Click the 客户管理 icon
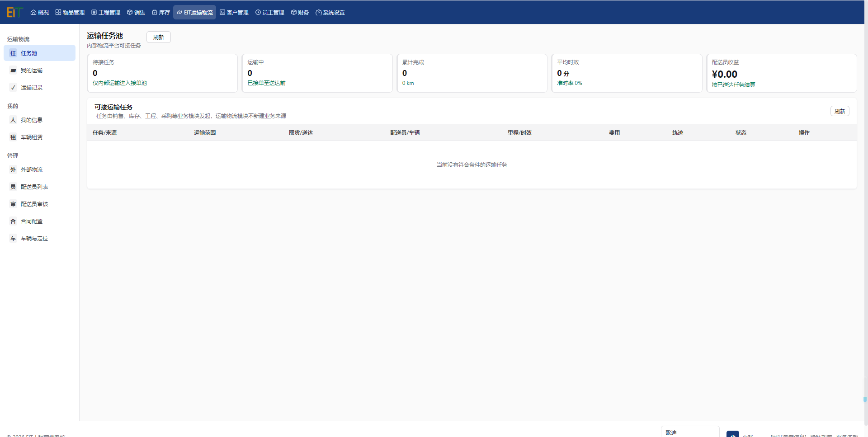The image size is (868, 437). 222,12
